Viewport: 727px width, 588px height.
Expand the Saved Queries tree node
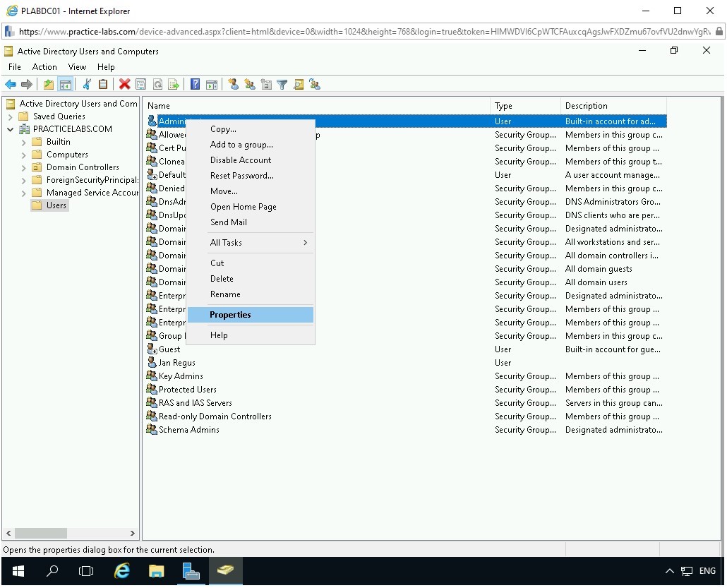[x=10, y=117]
